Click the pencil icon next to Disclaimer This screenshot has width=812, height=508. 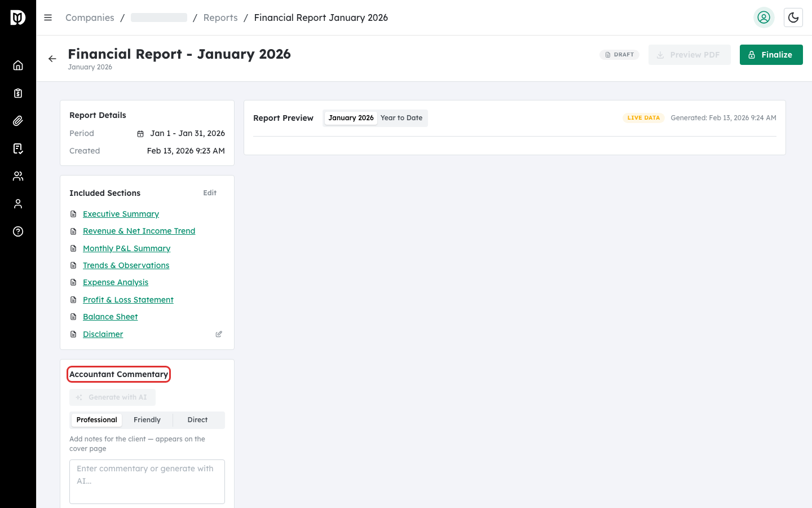click(219, 334)
